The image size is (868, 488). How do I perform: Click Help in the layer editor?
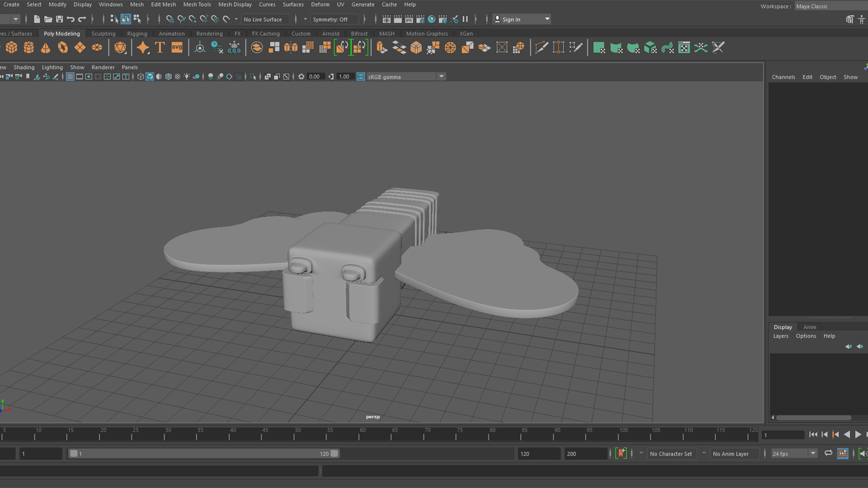829,336
